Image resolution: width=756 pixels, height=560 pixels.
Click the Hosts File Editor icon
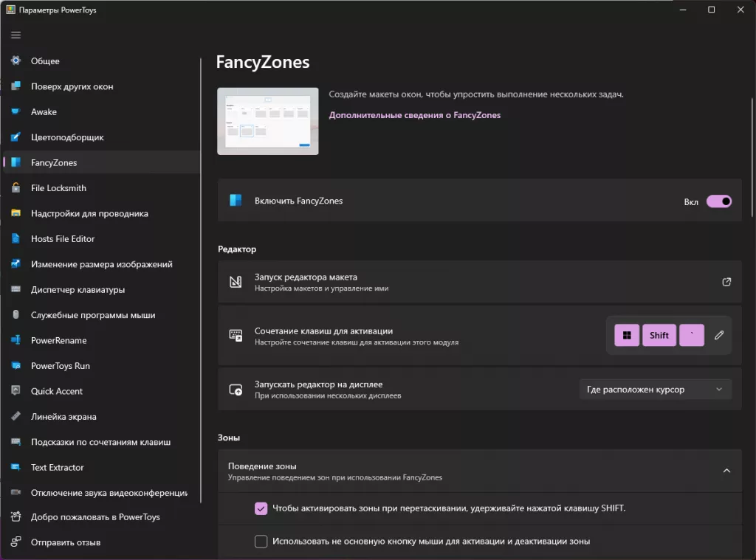click(16, 239)
